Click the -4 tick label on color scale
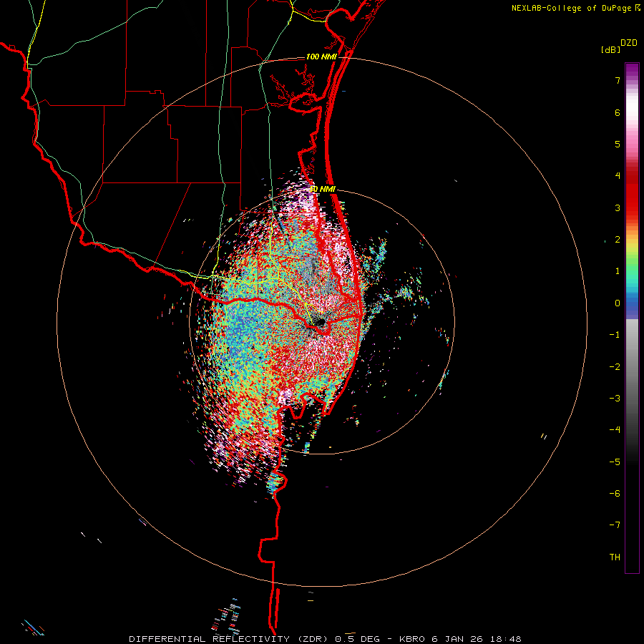 point(615,430)
